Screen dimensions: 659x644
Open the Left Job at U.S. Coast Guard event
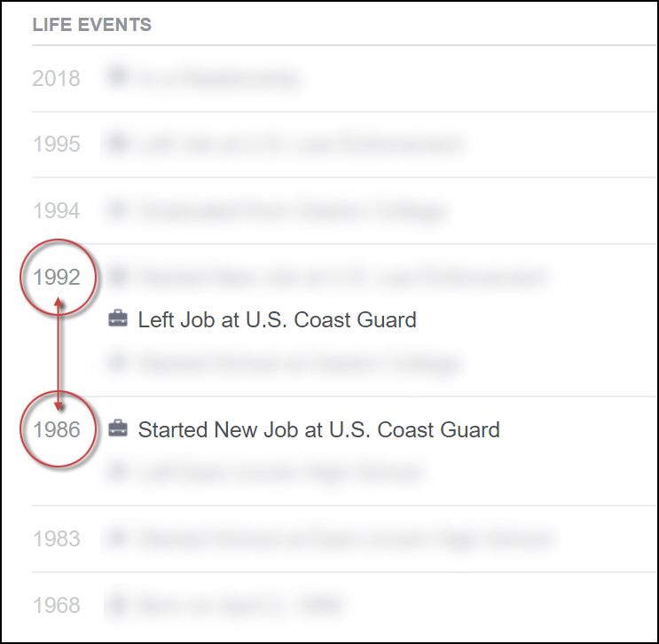tap(277, 319)
